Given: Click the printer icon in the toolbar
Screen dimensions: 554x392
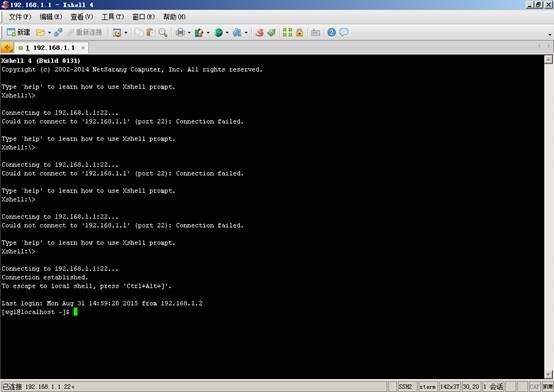Looking at the screenshot, I should 180,33.
